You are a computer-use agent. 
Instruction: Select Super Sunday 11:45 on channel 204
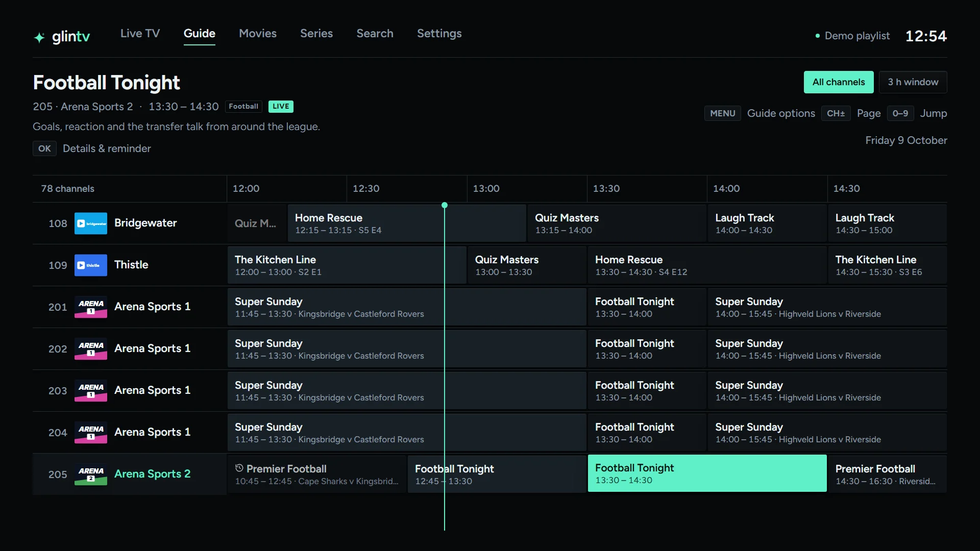point(407,433)
